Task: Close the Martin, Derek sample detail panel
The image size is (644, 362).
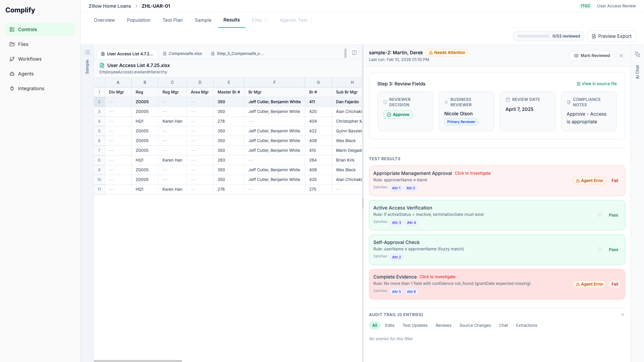Action: tap(621, 55)
